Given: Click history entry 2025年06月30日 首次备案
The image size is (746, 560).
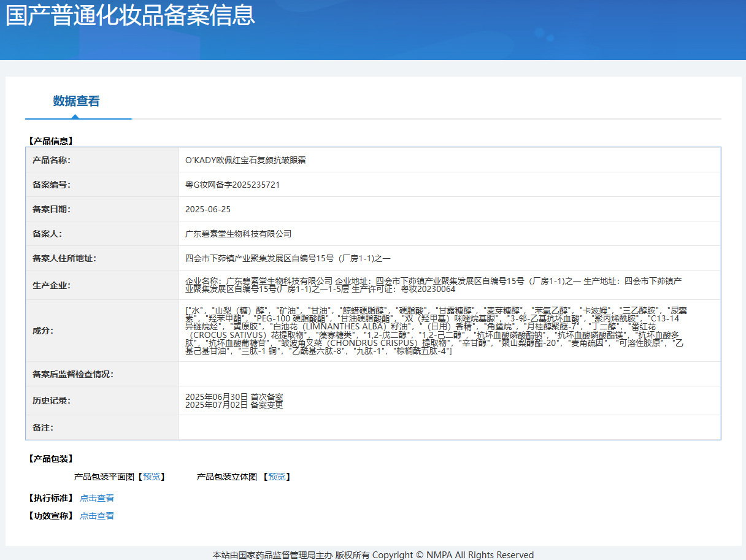Looking at the screenshot, I should click(x=234, y=397).
